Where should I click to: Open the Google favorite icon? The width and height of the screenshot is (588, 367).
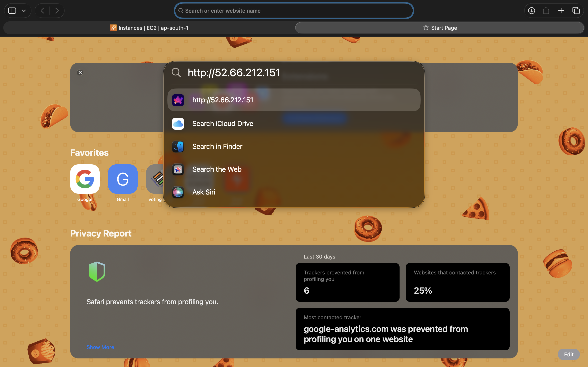(x=85, y=179)
